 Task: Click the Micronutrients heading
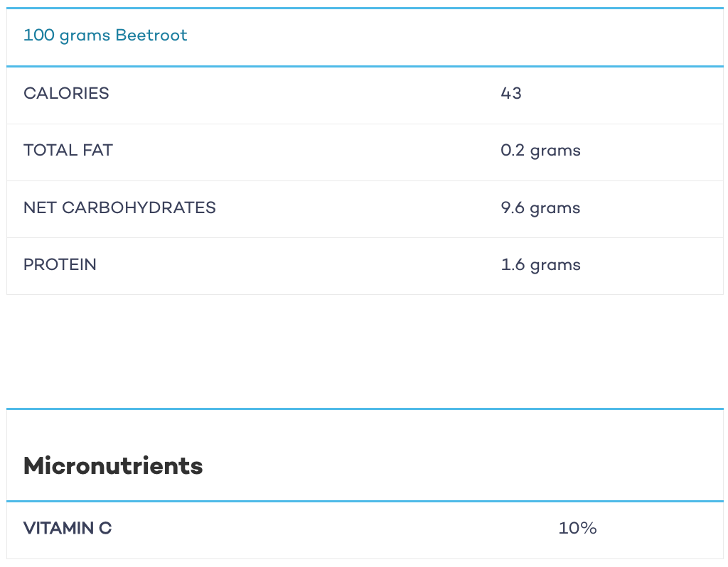(113, 466)
